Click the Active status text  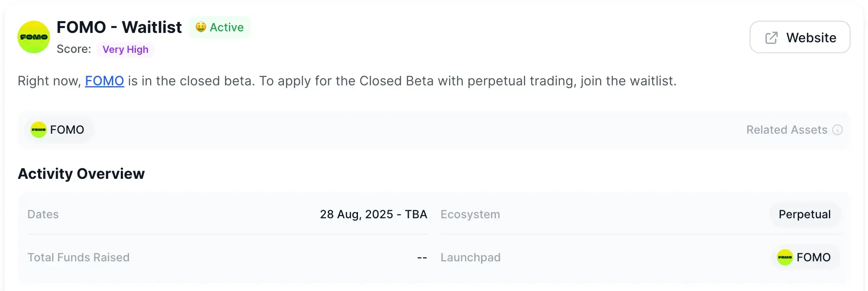pos(227,27)
